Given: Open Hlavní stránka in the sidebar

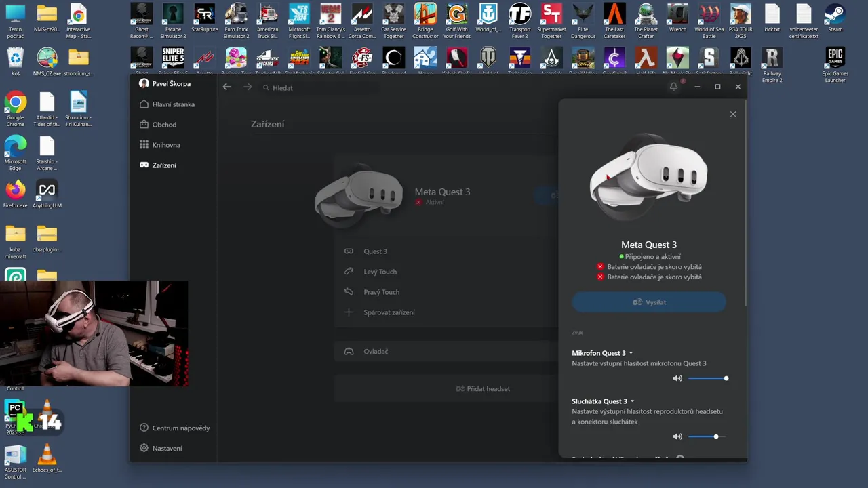Looking at the screenshot, I should 167,104.
